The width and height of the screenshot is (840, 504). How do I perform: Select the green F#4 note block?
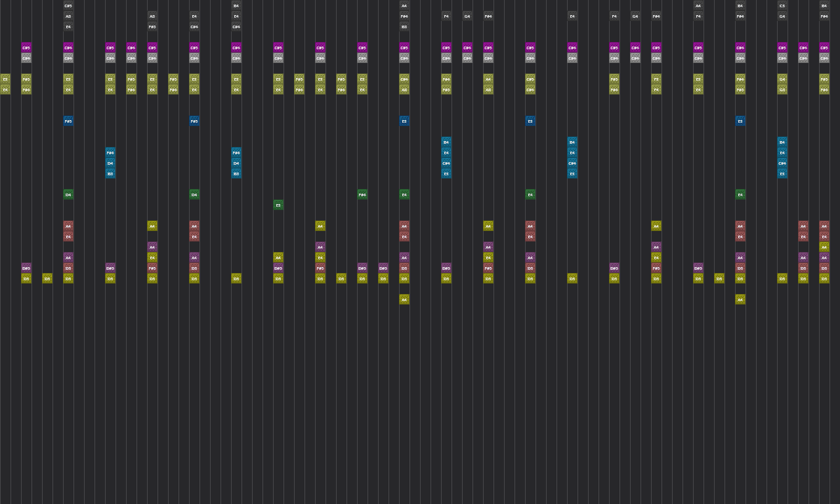(x=362, y=194)
